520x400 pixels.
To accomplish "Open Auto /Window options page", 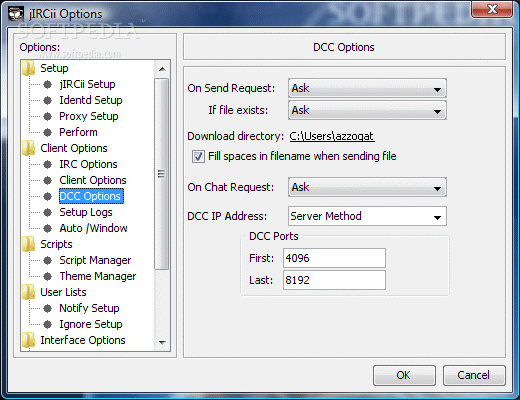I will pyautogui.click(x=93, y=228).
